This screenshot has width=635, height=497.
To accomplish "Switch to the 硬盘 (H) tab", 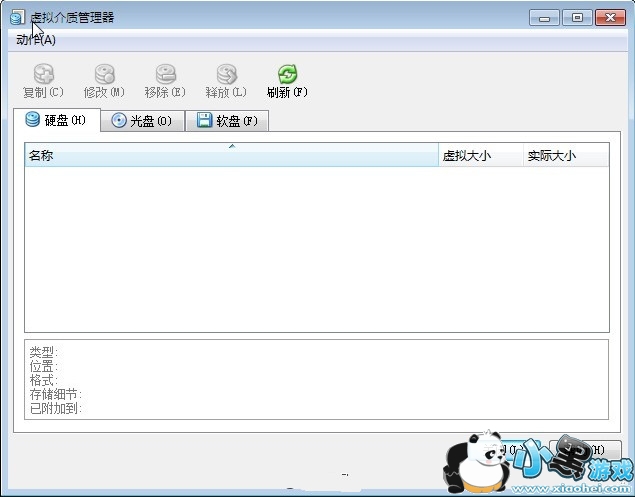I will [56, 120].
